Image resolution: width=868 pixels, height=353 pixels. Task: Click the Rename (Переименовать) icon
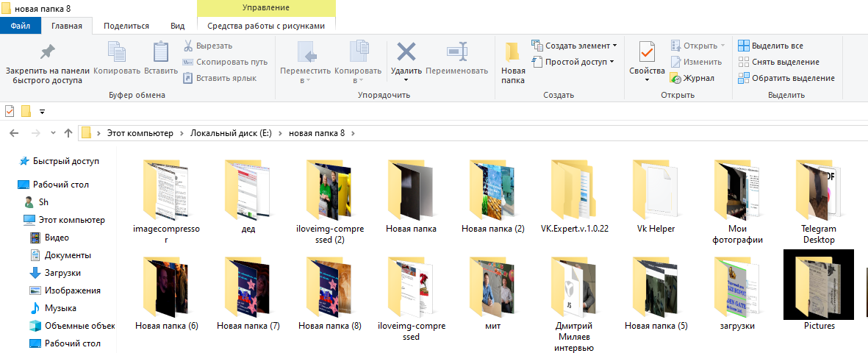pos(456,51)
